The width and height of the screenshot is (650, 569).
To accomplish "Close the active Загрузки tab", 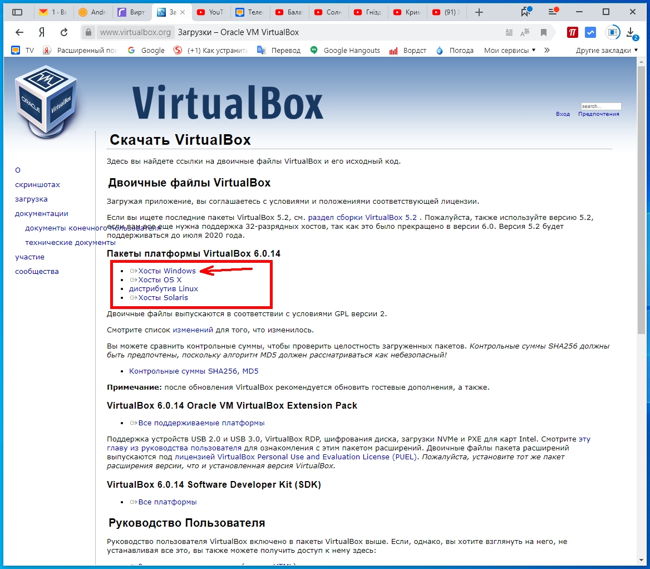I will click(x=182, y=12).
